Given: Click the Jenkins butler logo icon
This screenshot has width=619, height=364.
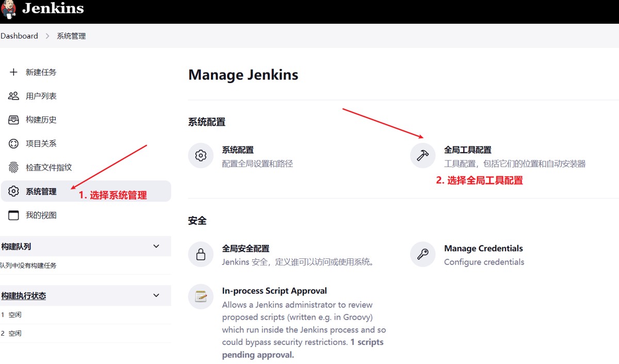Looking at the screenshot, I should (x=9, y=9).
